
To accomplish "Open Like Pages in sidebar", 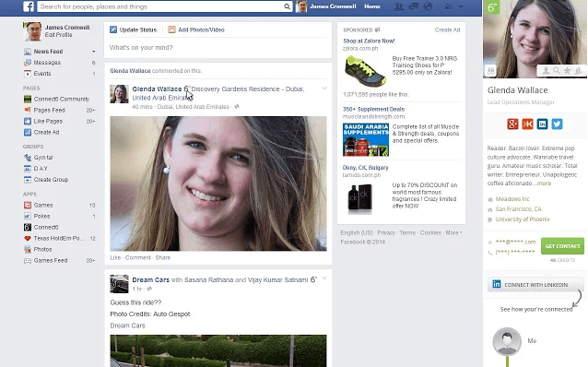I will (x=48, y=121).
